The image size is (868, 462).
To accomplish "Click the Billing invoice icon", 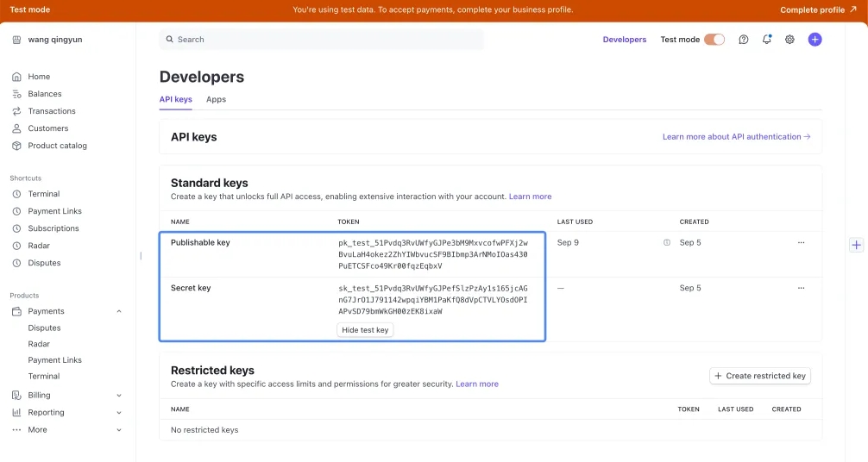I will pyautogui.click(x=16, y=396).
